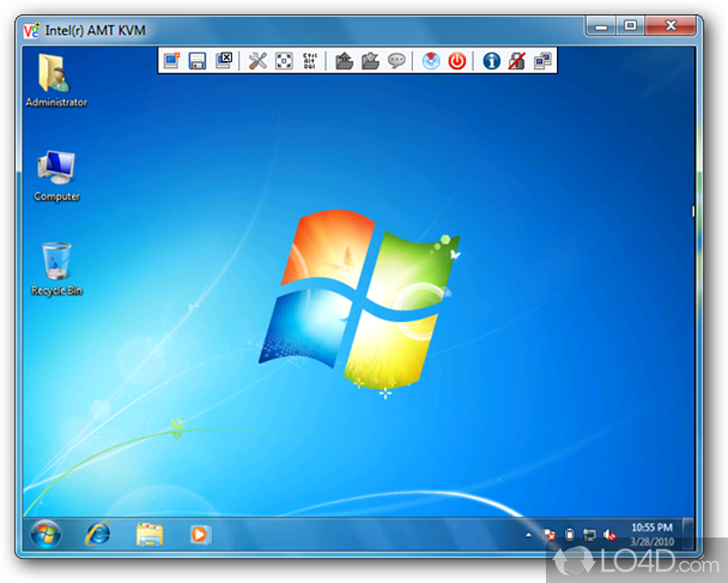Close the Intel(r) AMT KVM window
Viewport: 728px width, 583px height.
[671, 25]
